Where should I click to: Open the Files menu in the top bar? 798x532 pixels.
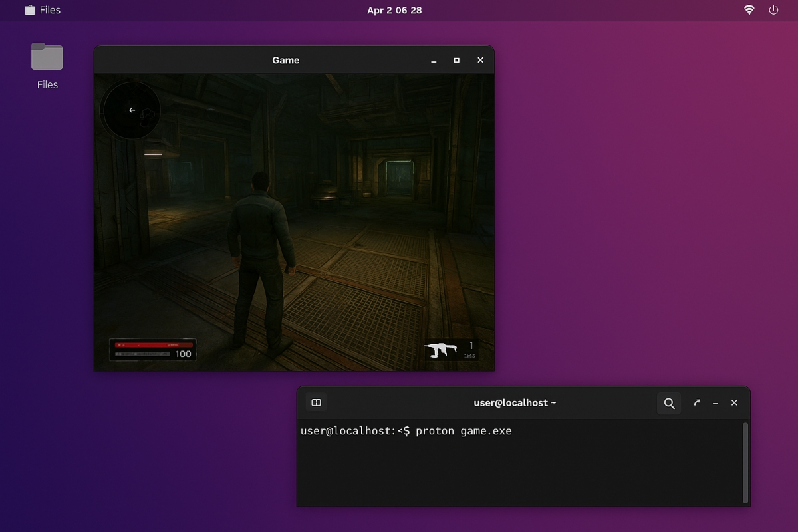(42, 10)
